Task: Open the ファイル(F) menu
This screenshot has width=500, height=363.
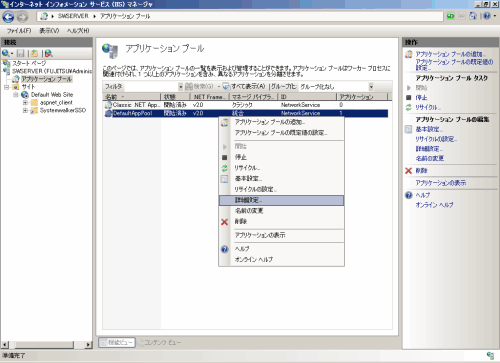Action: (19, 31)
